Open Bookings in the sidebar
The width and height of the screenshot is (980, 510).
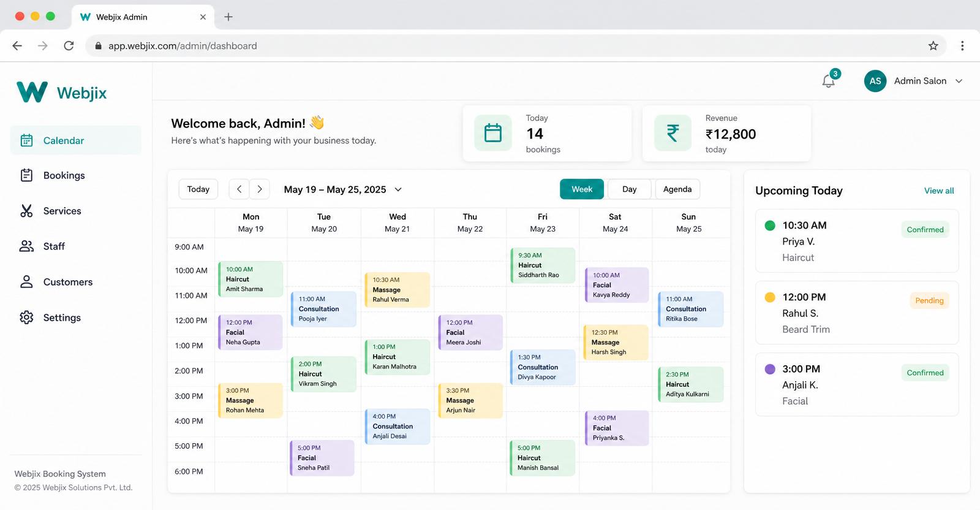[x=76, y=175]
